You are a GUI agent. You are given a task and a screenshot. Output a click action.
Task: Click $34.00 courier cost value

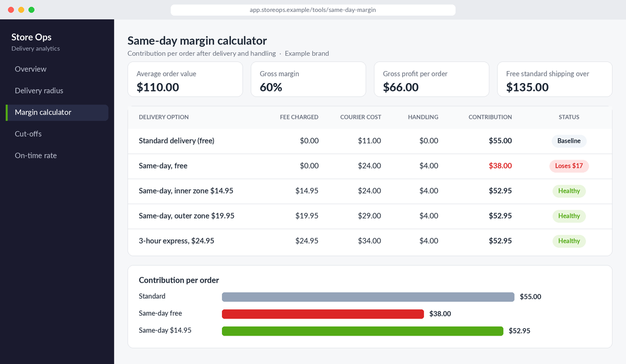369,242
